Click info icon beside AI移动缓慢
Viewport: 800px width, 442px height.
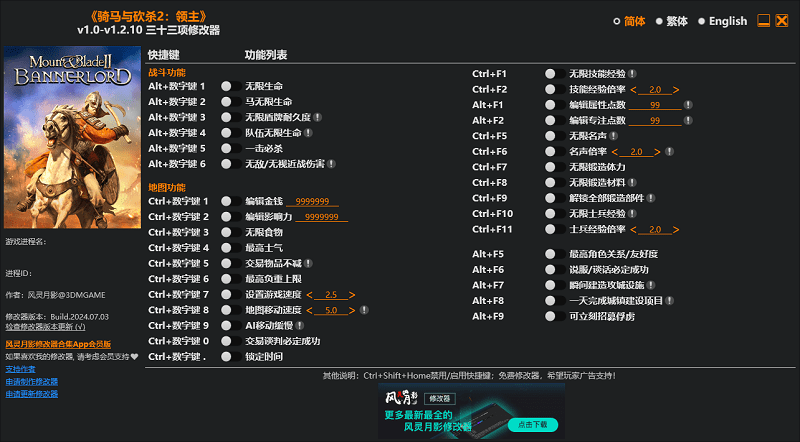pyautogui.click(x=300, y=326)
